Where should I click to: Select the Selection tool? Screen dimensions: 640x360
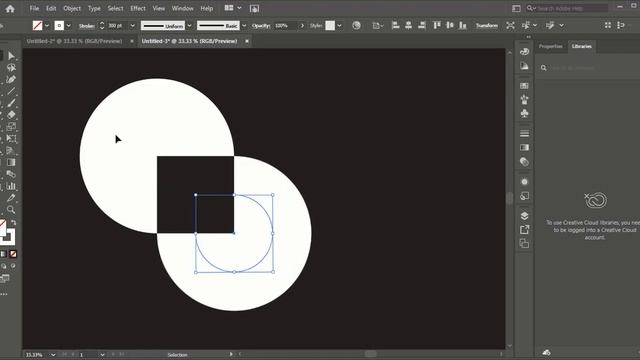(x=11, y=56)
